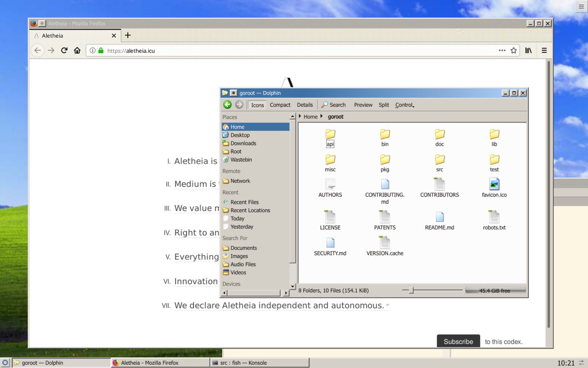The width and height of the screenshot is (588, 368).
Task: Select the VERSION.cache file
Action: 385,247
